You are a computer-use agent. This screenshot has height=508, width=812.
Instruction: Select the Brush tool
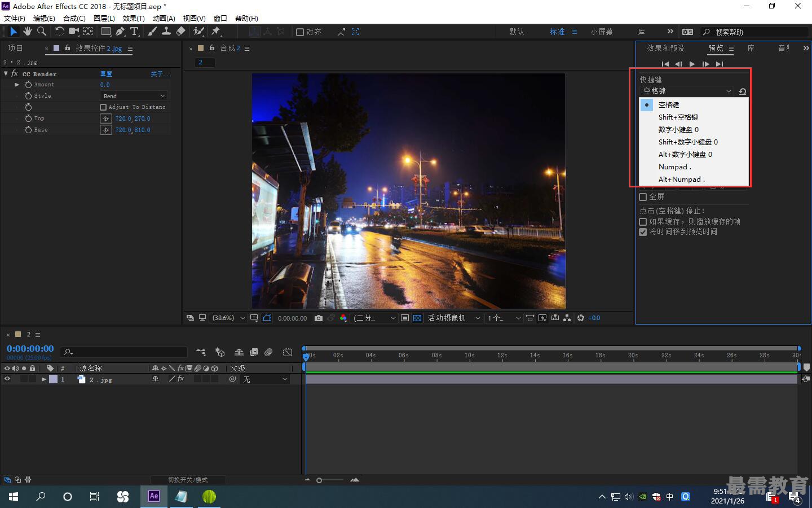(x=152, y=32)
